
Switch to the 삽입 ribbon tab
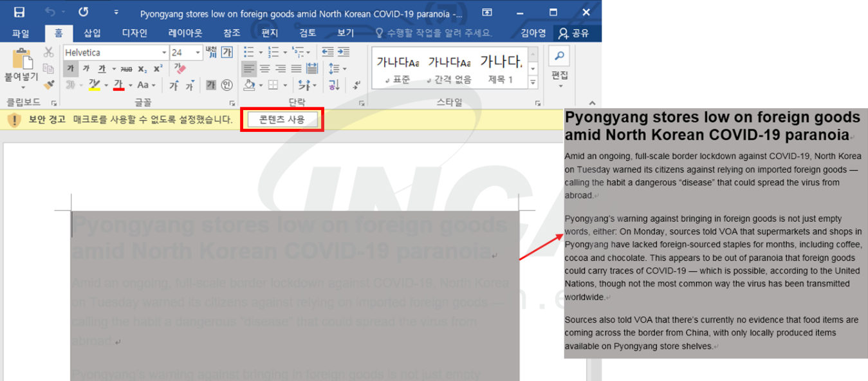92,33
